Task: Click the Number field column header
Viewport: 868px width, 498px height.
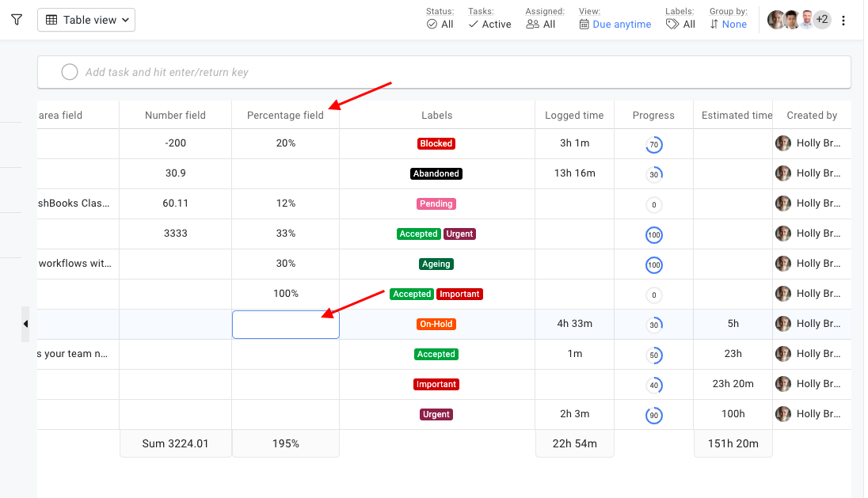Action: point(175,115)
